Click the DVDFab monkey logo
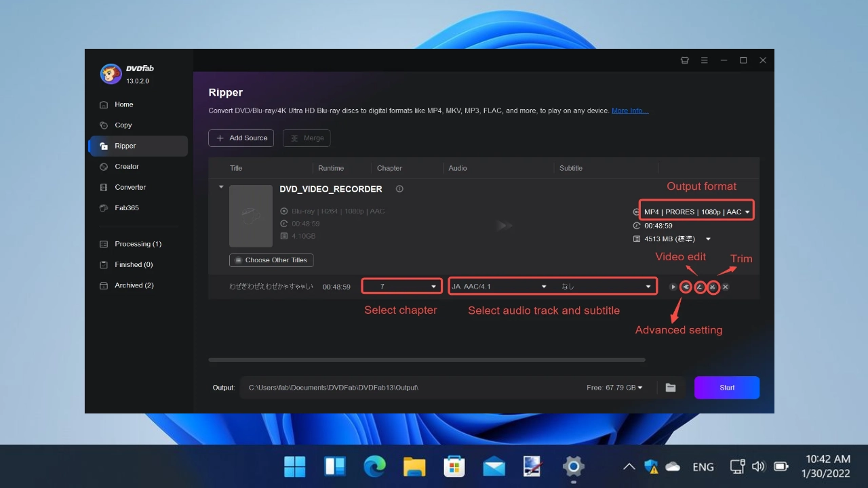Image resolution: width=868 pixels, height=488 pixels. point(111,74)
